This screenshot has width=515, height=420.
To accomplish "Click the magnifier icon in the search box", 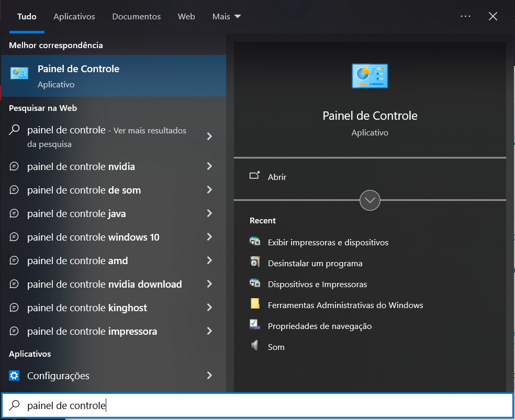I will (x=14, y=405).
